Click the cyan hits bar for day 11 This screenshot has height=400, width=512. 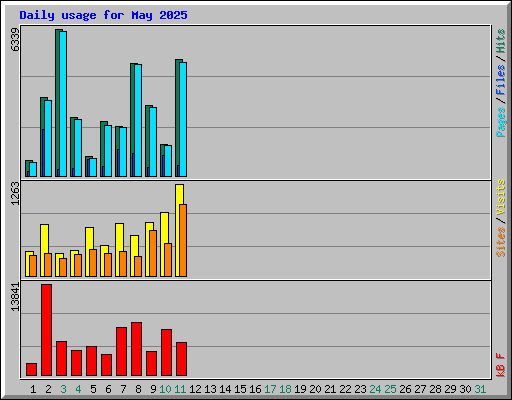(x=183, y=119)
